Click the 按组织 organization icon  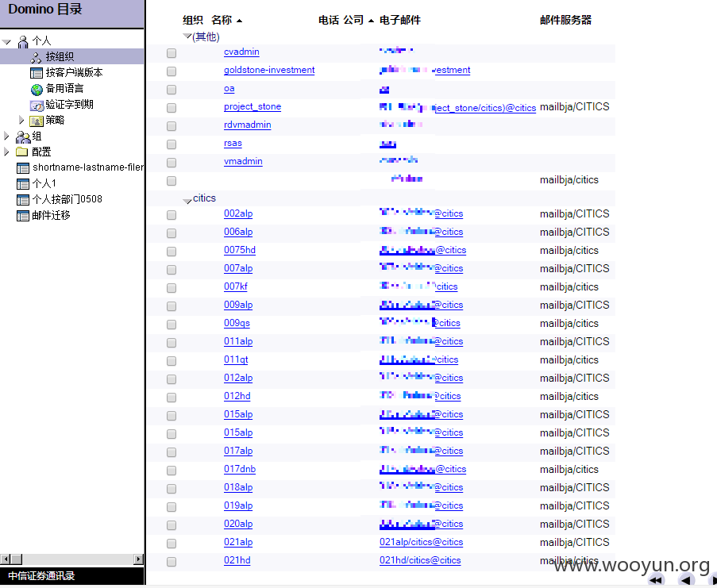point(36,58)
